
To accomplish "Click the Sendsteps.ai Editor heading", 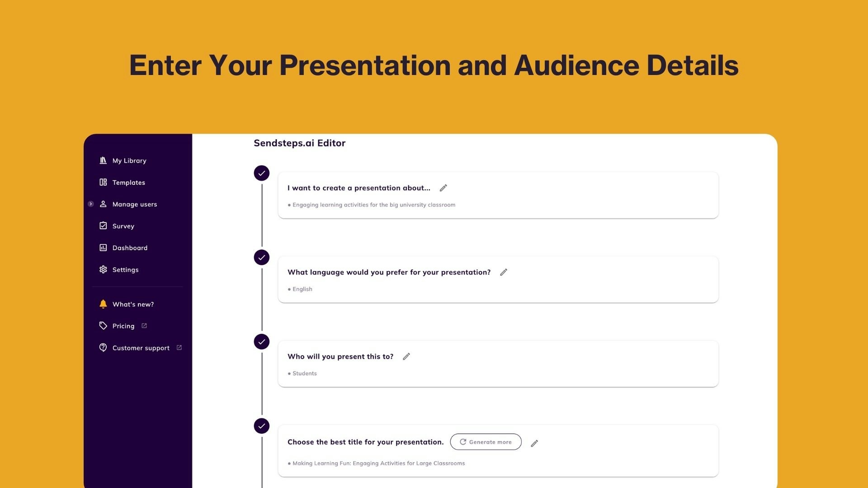I will pos(300,143).
